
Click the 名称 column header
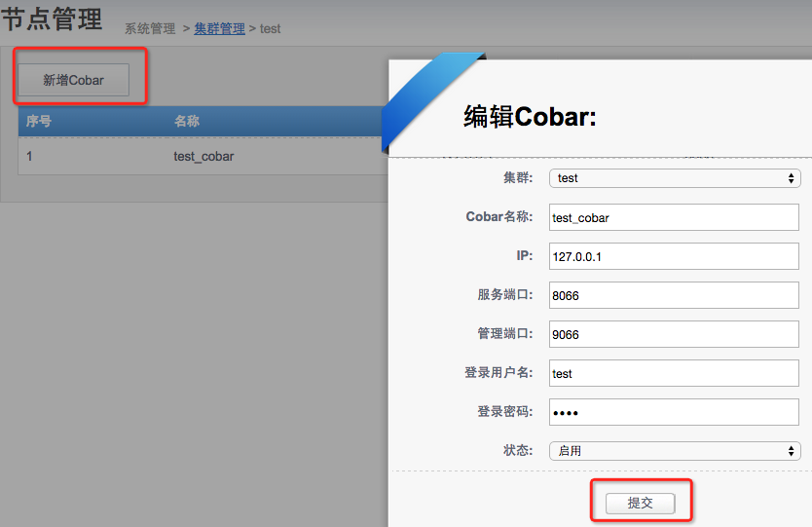tap(187, 121)
